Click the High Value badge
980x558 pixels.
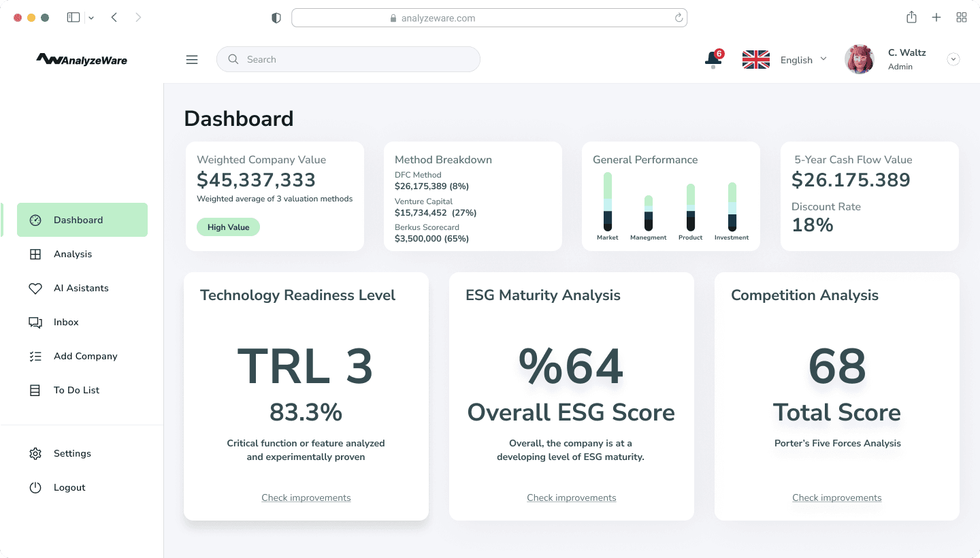coord(228,227)
